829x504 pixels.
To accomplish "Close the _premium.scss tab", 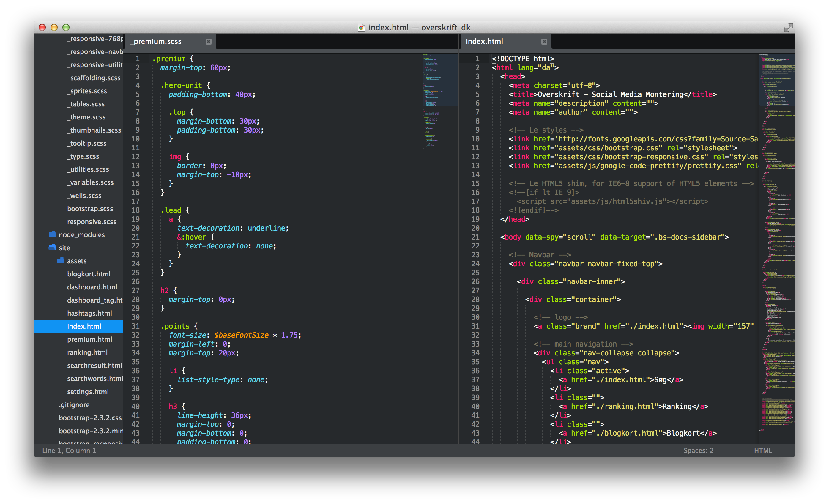I will 208,41.
